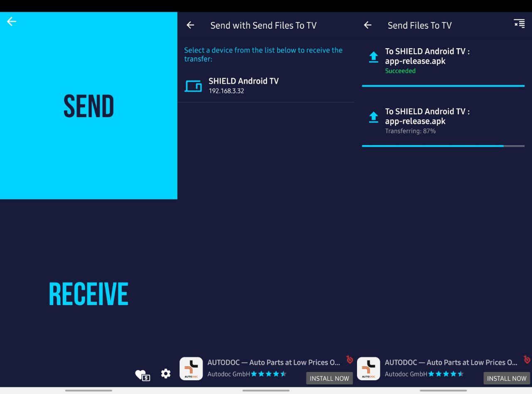Open the Transferring: 87% app-release.apk entry
532x394 pixels.
(427, 121)
